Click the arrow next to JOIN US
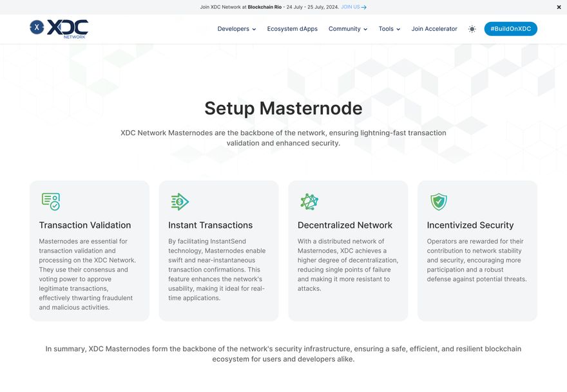Viewport: 567px width, 392px height. coord(364,7)
